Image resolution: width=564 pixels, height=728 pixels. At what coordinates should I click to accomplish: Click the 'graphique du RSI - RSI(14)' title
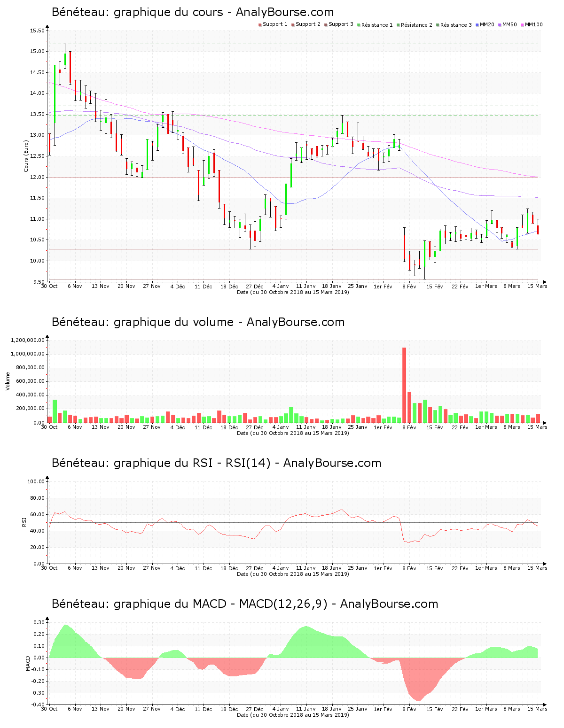click(216, 463)
